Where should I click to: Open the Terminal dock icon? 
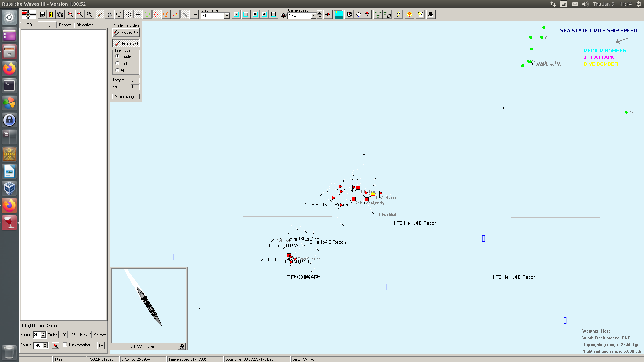[x=9, y=85]
